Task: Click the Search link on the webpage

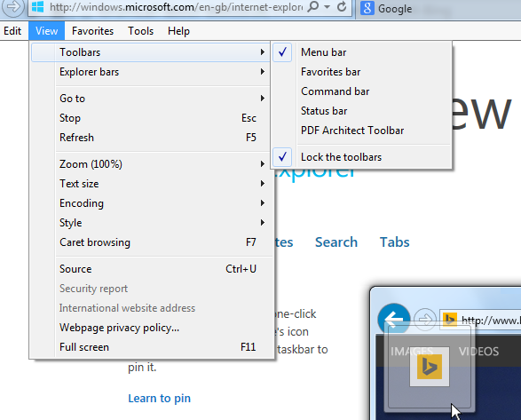Action: [x=336, y=242]
